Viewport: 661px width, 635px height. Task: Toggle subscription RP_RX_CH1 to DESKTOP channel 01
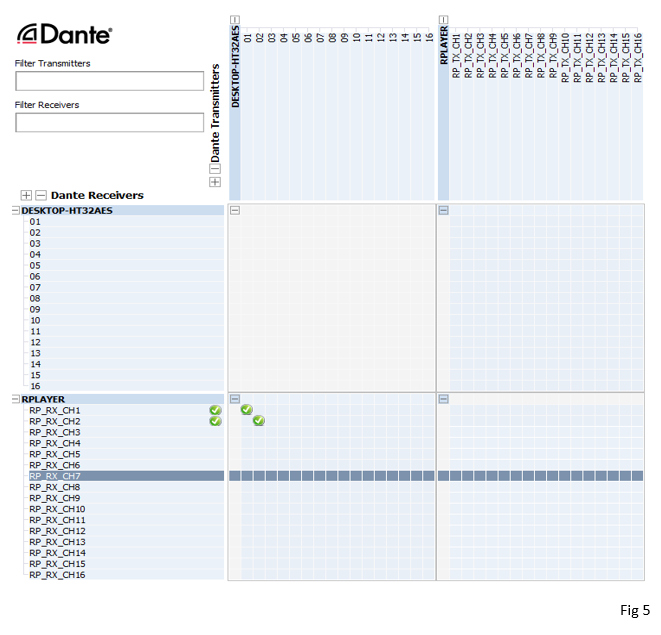(x=247, y=410)
